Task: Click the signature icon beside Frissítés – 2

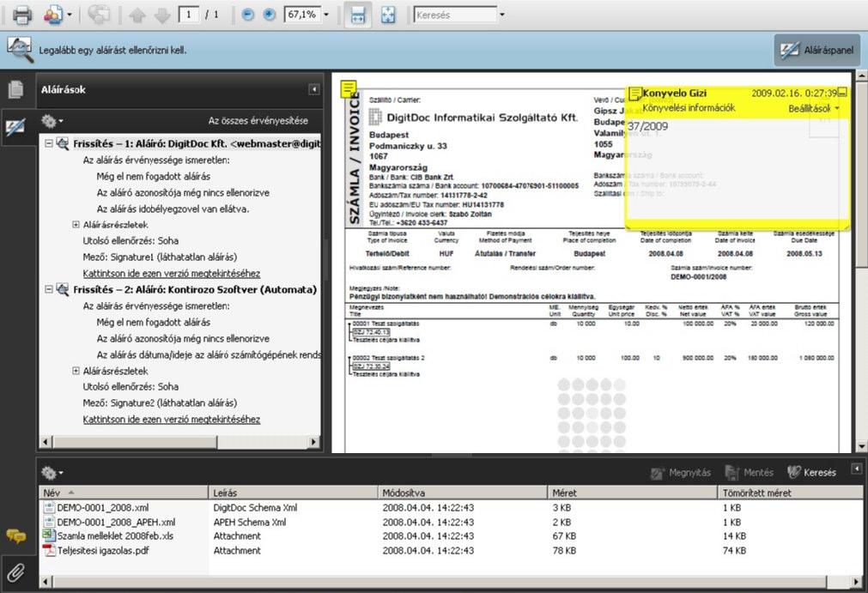Action: click(63, 290)
